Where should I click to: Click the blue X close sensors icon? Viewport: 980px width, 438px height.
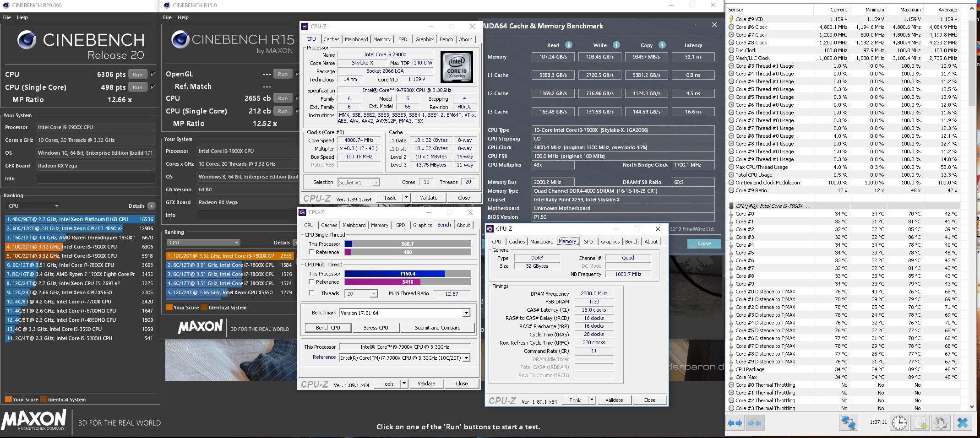(x=963, y=423)
